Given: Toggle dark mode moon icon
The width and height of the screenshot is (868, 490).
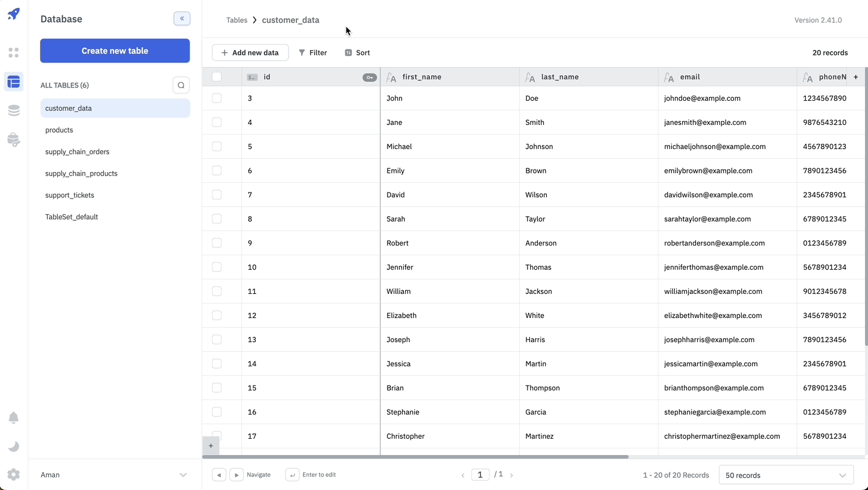Looking at the screenshot, I should pos(13,447).
